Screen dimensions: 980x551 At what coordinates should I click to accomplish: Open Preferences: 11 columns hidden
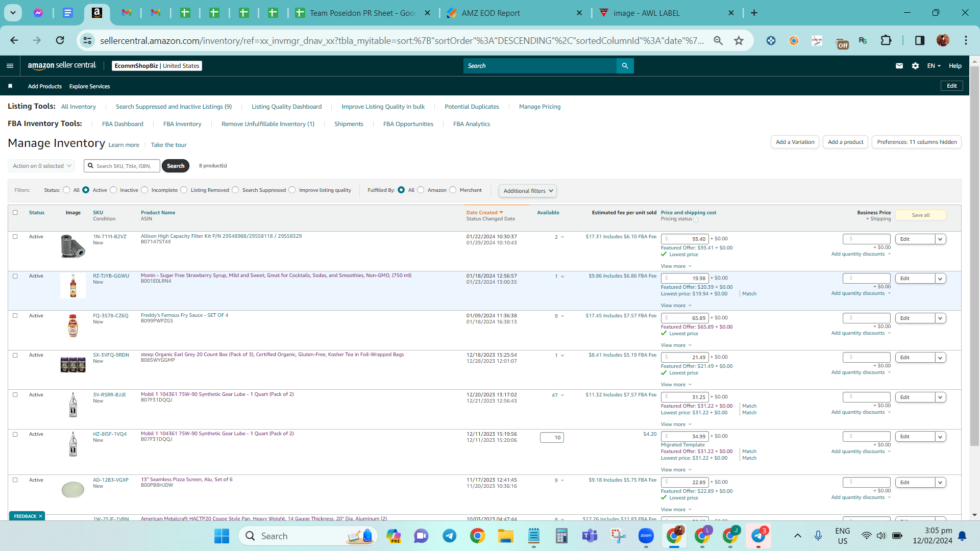click(x=917, y=142)
